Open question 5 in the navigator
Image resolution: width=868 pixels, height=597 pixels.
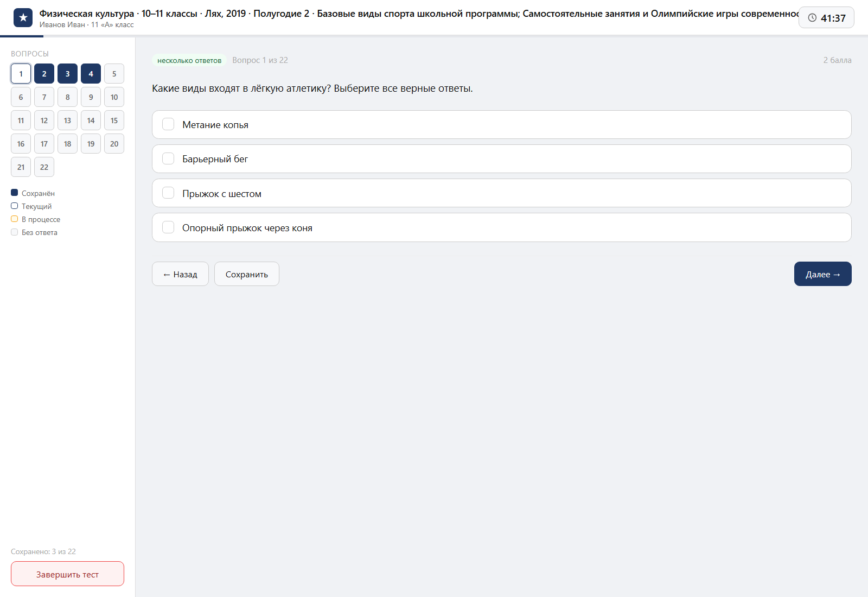pos(114,74)
